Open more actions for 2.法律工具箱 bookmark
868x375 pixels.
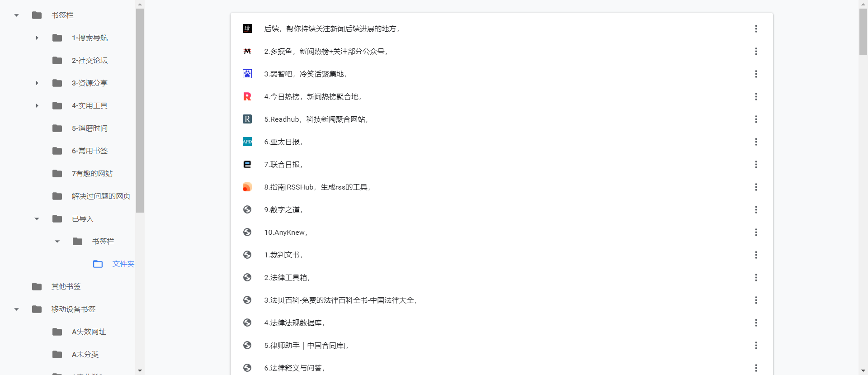(756, 277)
